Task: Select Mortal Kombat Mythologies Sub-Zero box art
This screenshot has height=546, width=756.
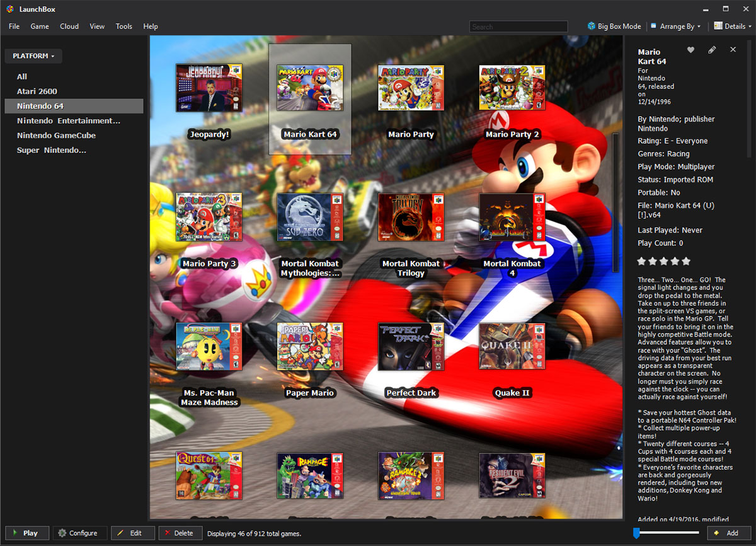Action: (x=310, y=217)
